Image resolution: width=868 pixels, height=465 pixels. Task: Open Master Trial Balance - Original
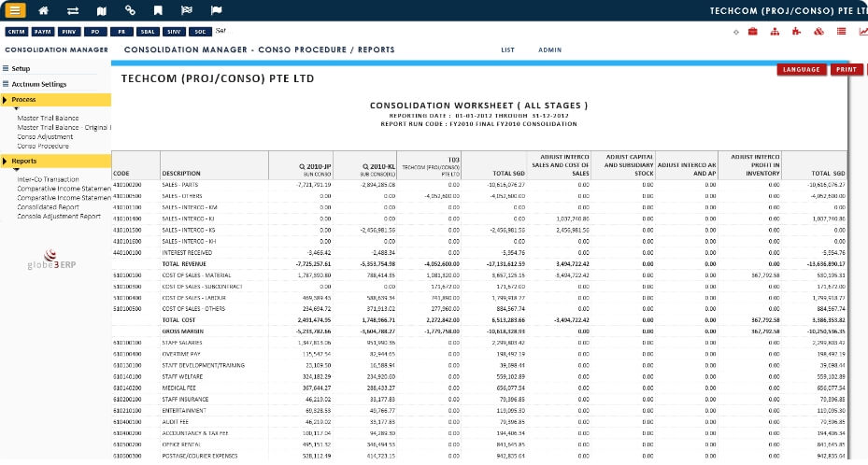tap(64, 127)
